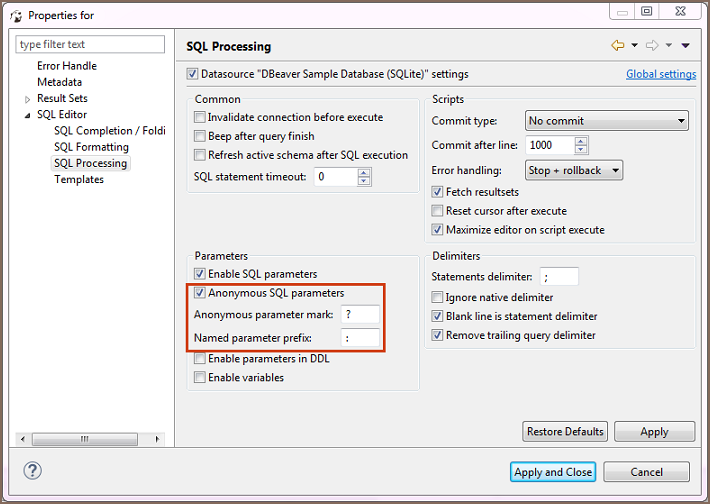Viewport: 710px width, 504px height.
Task: Turn on Enable variables checkbox
Action: point(200,378)
